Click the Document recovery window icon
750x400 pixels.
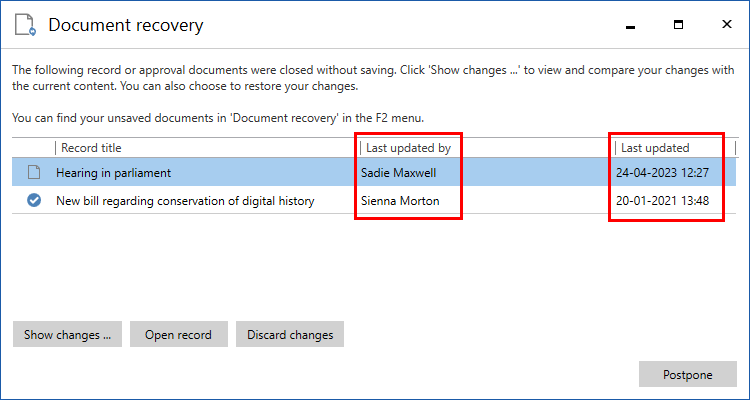(24, 25)
